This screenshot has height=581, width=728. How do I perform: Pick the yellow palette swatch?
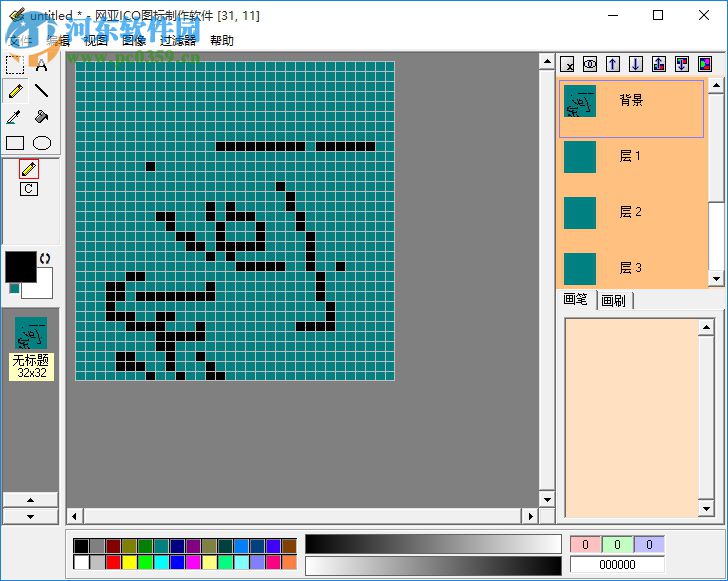pos(129,562)
